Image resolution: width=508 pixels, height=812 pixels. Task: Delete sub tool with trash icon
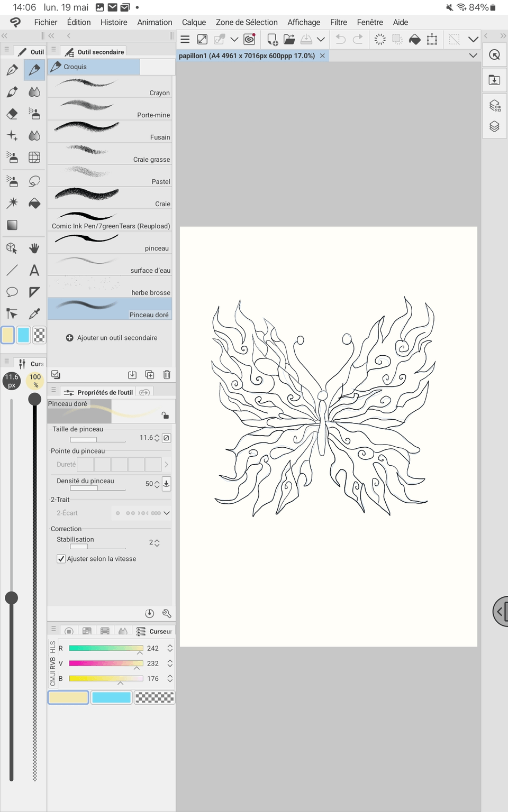point(167,375)
